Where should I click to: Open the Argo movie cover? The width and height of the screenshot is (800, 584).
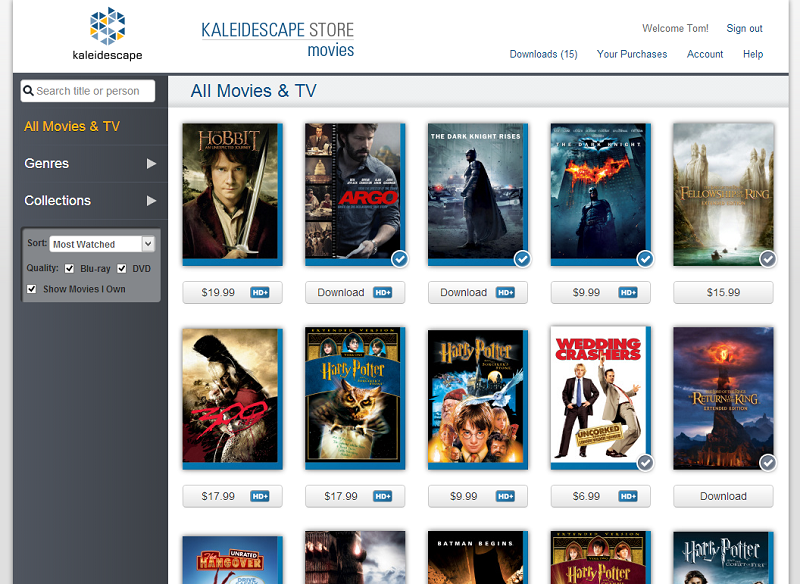355,194
